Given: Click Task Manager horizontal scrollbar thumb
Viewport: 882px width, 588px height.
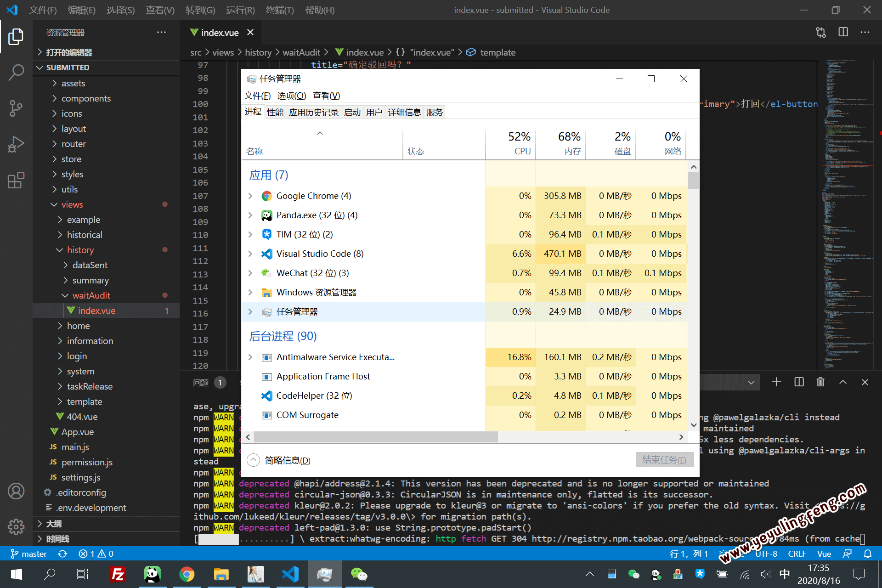Looking at the screenshot, I should point(376,437).
